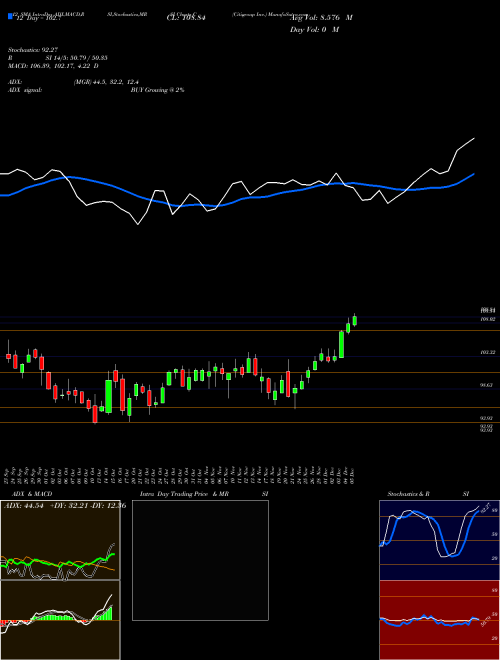Image resolution: width=500 pixels, height=660 pixels.
Task: Click the '(MGR) 44.5, 32.2, 12.4' ADX values
Action: [106, 82]
